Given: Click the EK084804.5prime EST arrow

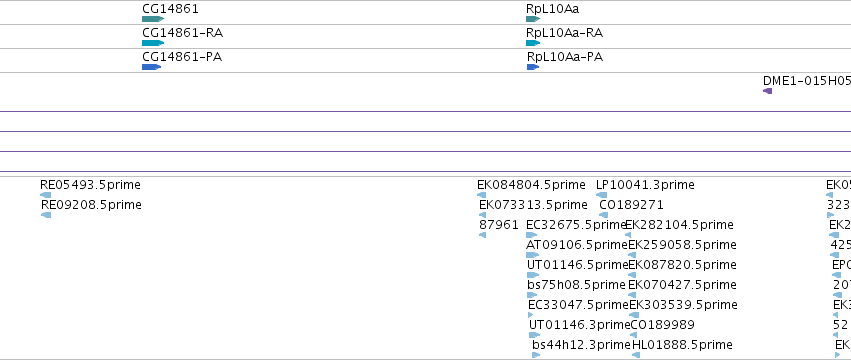Looking at the screenshot, I should [481, 195].
